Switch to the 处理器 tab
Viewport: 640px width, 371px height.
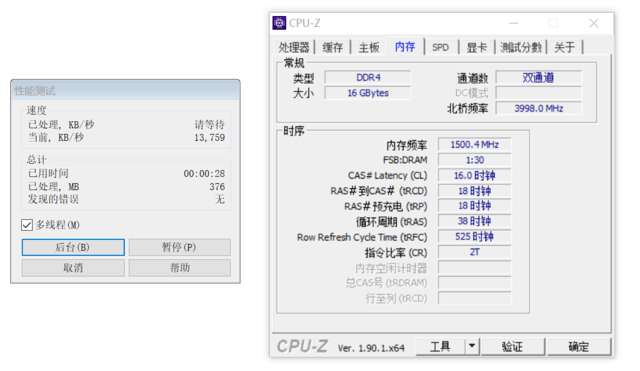coord(294,47)
